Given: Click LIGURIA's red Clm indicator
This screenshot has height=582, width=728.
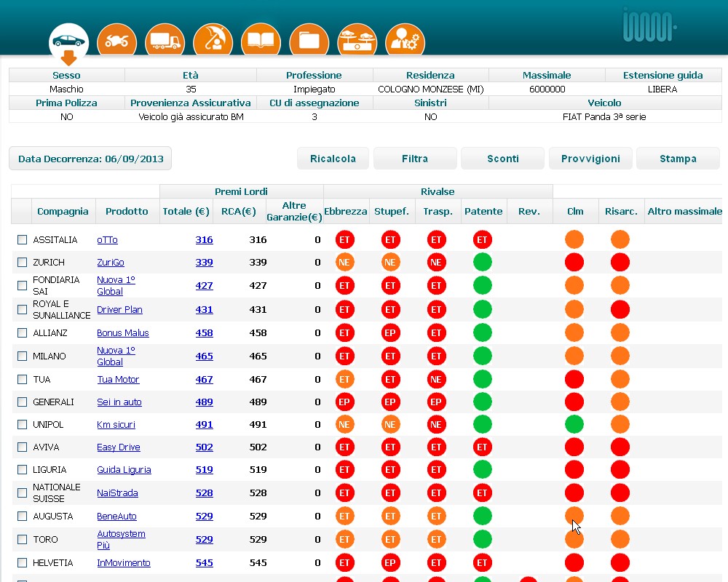Looking at the screenshot, I should tap(574, 469).
